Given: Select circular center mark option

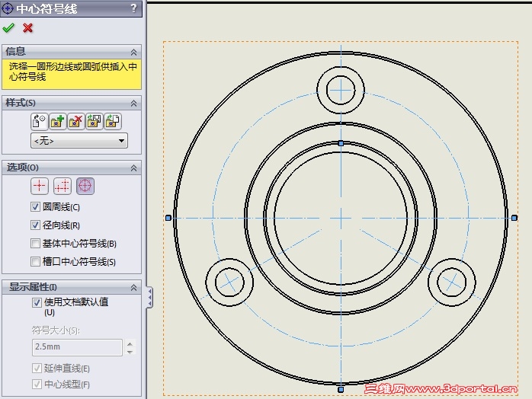Looking at the screenshot, I should click(85, 186).
